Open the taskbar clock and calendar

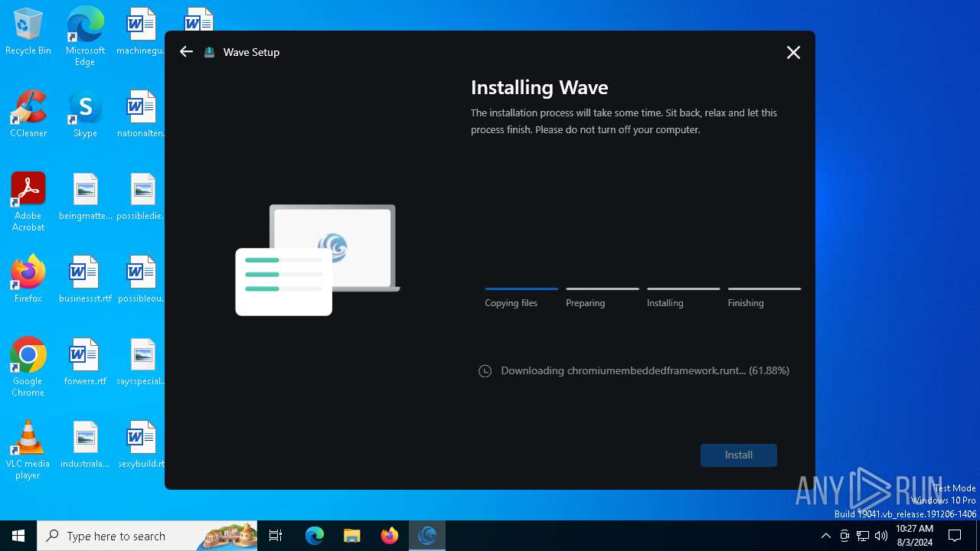[914, 536]
